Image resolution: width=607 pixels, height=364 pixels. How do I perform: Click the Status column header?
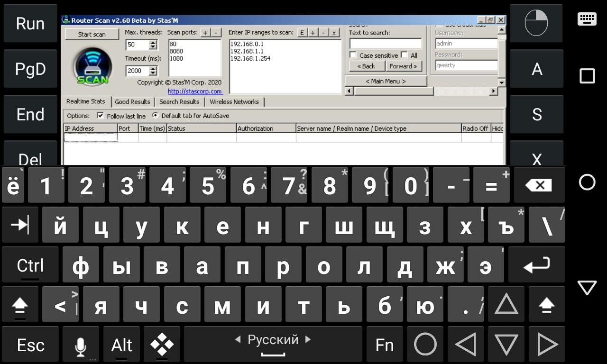[202, 128]
